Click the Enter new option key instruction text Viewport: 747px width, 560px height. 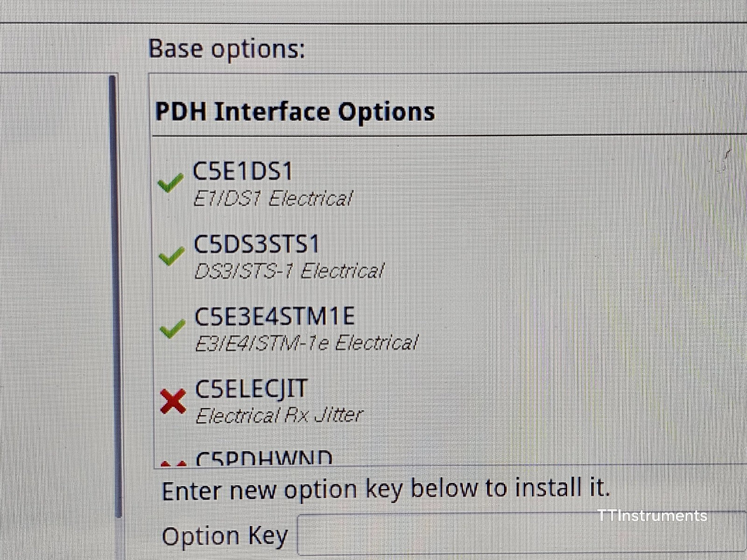(x=386, y=489)
